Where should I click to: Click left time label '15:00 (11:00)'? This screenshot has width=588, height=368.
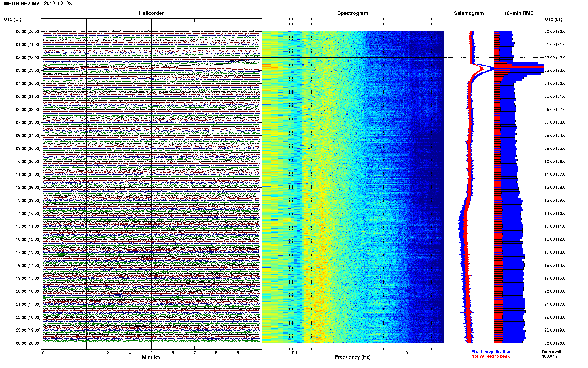tap(28, 226)
